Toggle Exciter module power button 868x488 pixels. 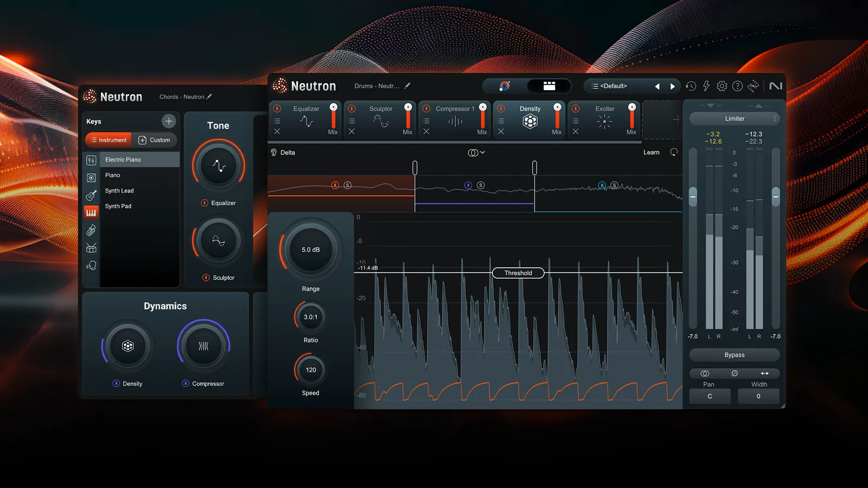[x=576, y=108]
